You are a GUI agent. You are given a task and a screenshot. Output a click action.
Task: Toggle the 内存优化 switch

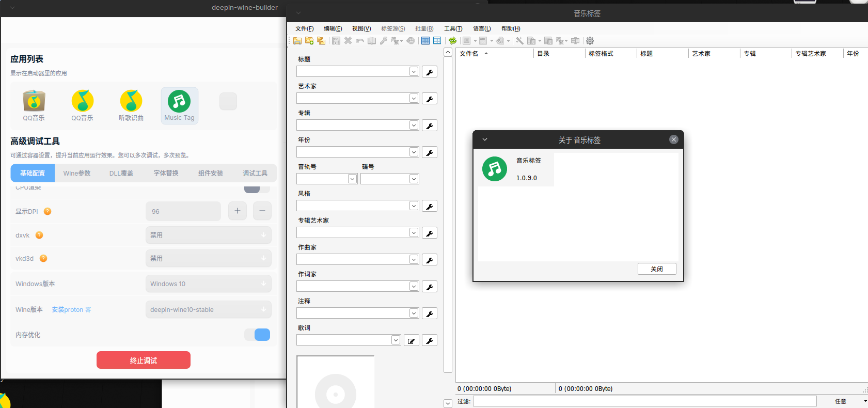(x=257, y=335)
